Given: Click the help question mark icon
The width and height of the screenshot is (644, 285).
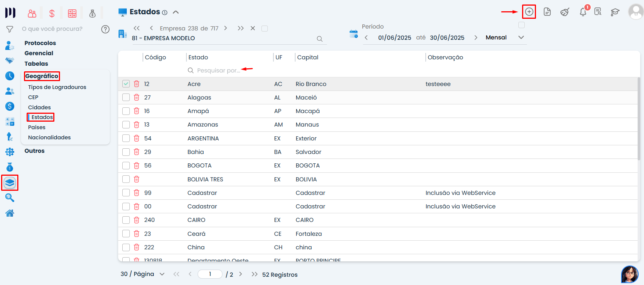Looking at the screenshot, I should 105,29.
